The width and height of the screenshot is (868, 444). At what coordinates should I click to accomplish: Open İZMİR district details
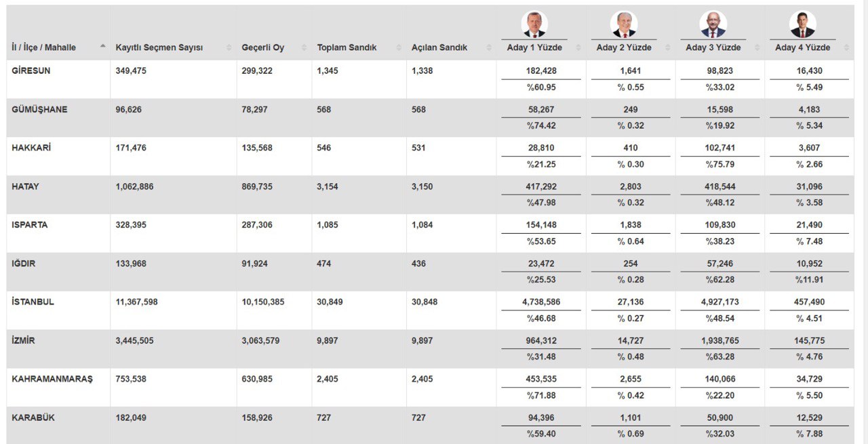pyautogui.click(x=23, y=340)
